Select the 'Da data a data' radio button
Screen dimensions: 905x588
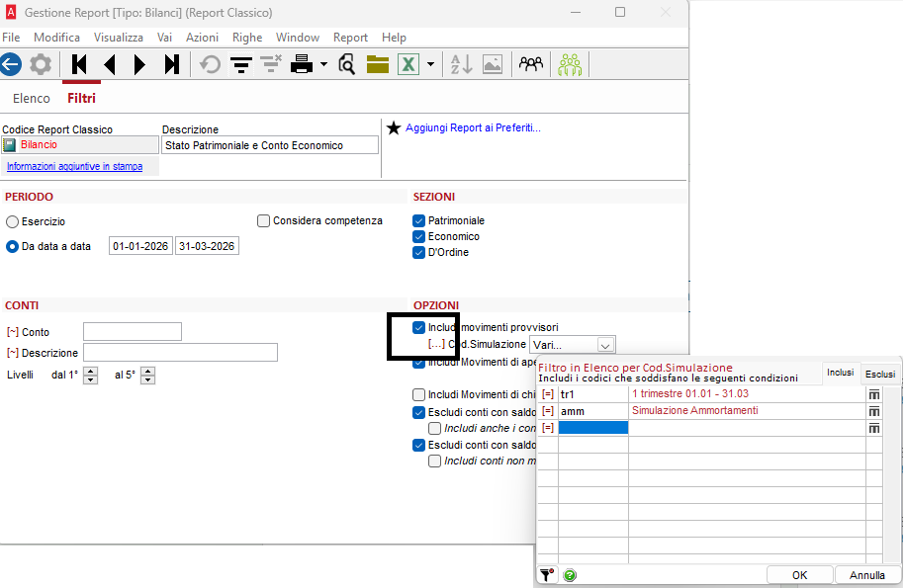pos(12,247)
